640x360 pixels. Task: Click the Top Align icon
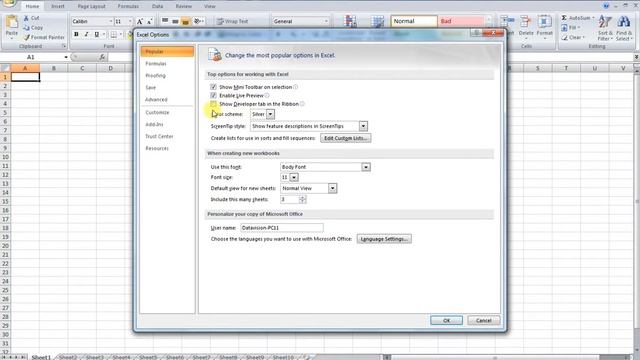click(x=165, y=21)
